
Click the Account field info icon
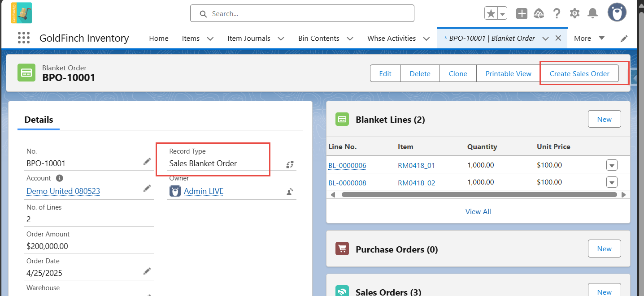click(59, 178)
